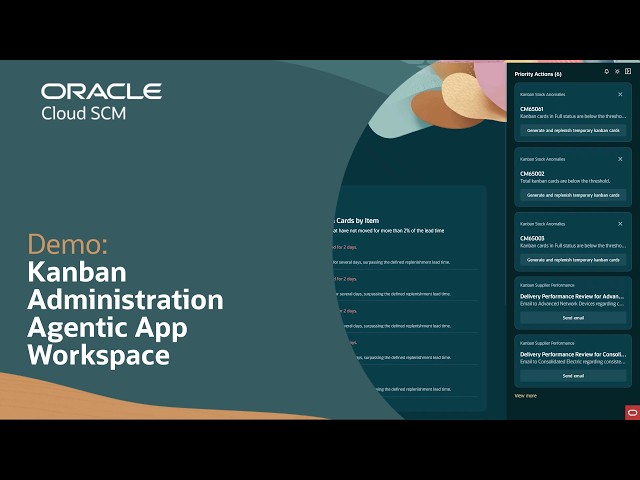This screenshot has width=640, height=480.
Task: Send email to Advanced Network Devices
Action: point(573,318)
